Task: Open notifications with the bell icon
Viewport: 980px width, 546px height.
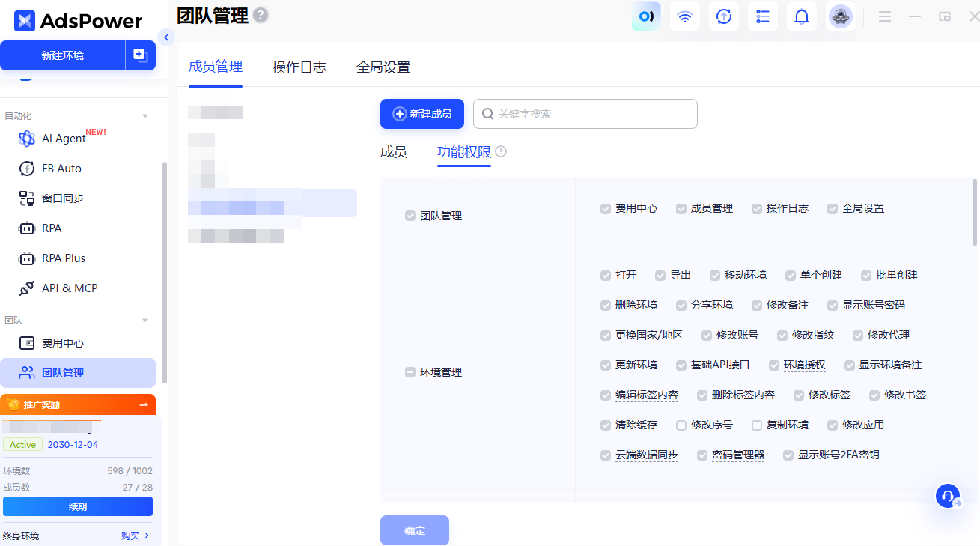Action: [802, 16]
